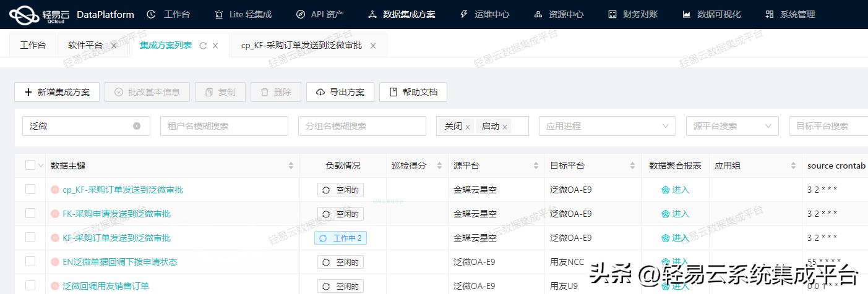Click 导出方案 button
The width and height of the screenshot is (868, 294).
tap(340, 92)
